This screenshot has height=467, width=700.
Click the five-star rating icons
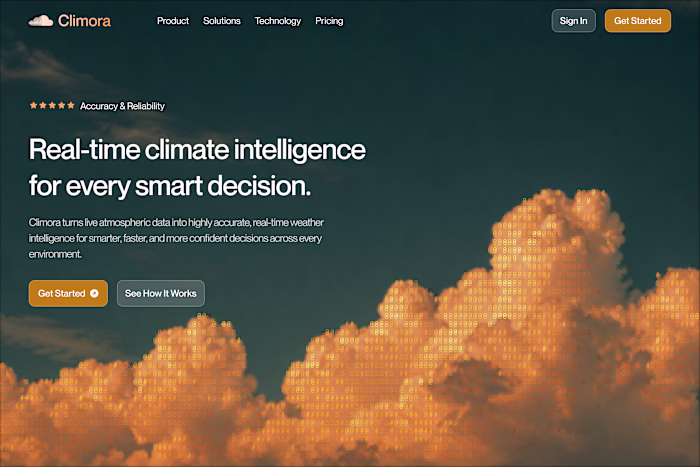click(x=52, y=106)
